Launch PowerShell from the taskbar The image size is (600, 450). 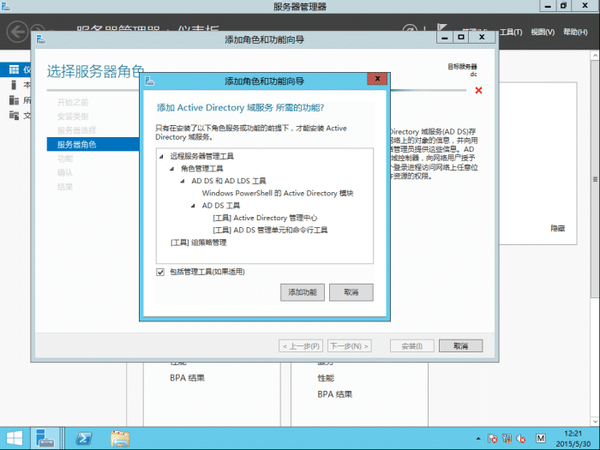click(83, 439)
